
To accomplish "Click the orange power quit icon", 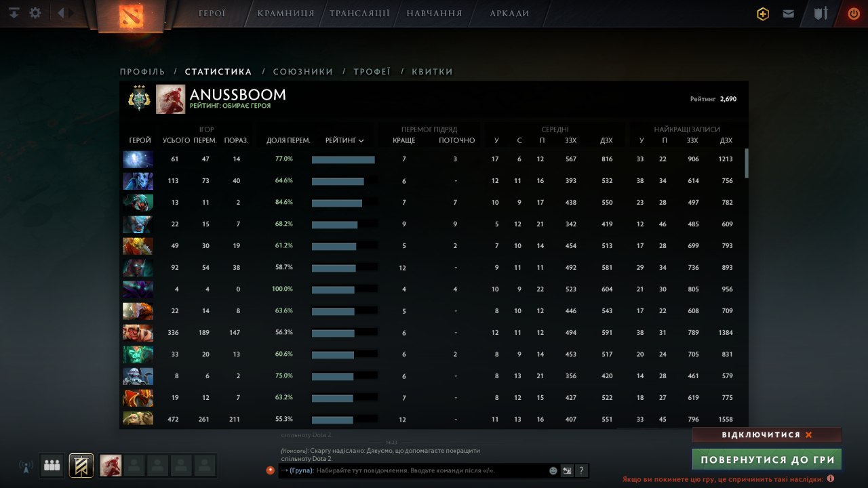I will [854, 14].
